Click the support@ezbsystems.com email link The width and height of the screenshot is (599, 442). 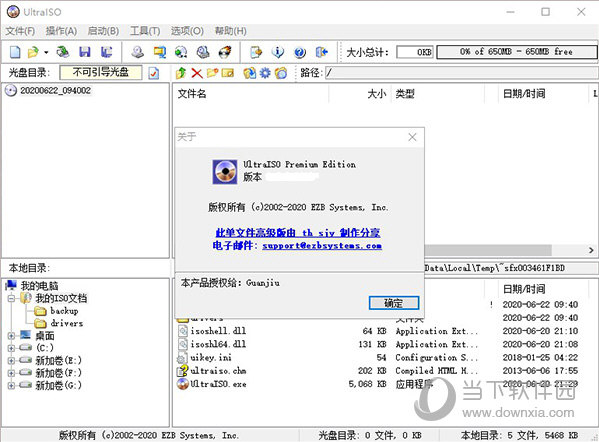tap(322, 246)
